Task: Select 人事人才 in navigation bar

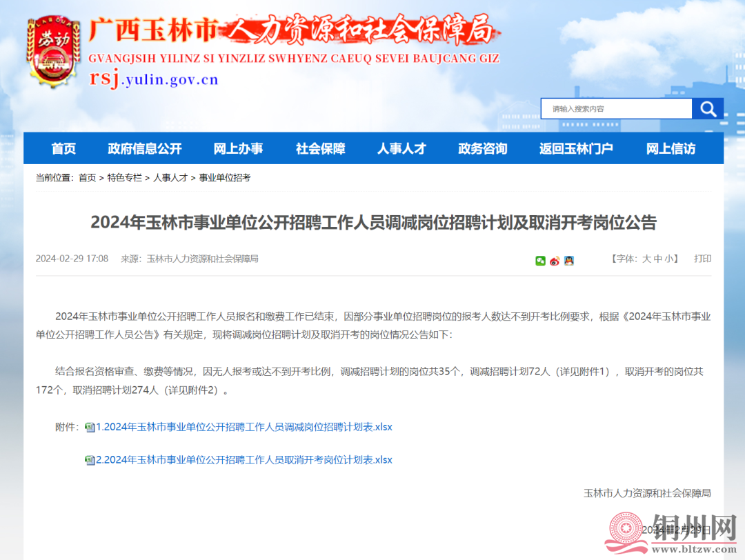Action: [401, 148]
